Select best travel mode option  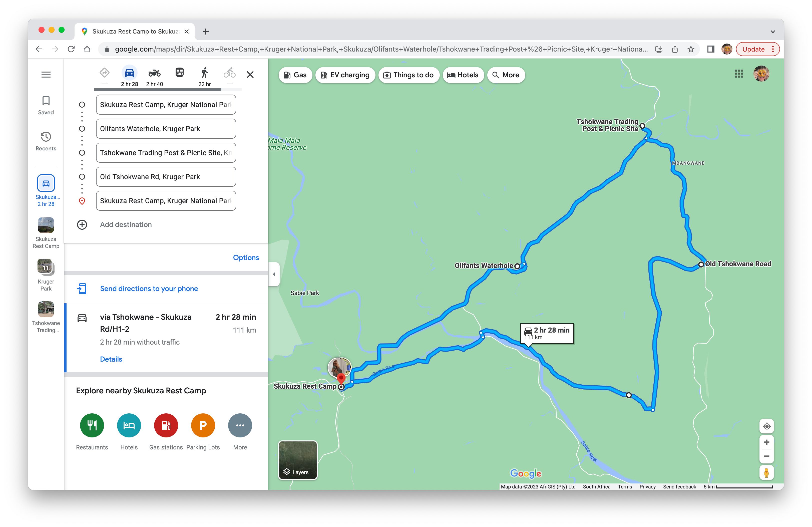(x=104, y=73)
